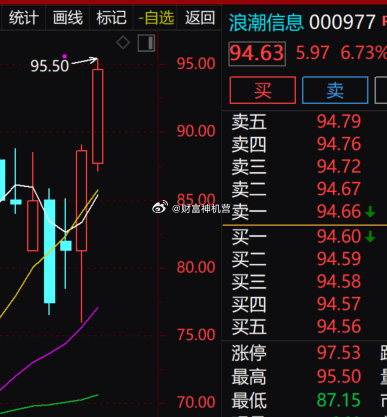Click the 卖一 price 94.66
The height and width of the screenshot is (417, 387).
click(x=339, y=212)
